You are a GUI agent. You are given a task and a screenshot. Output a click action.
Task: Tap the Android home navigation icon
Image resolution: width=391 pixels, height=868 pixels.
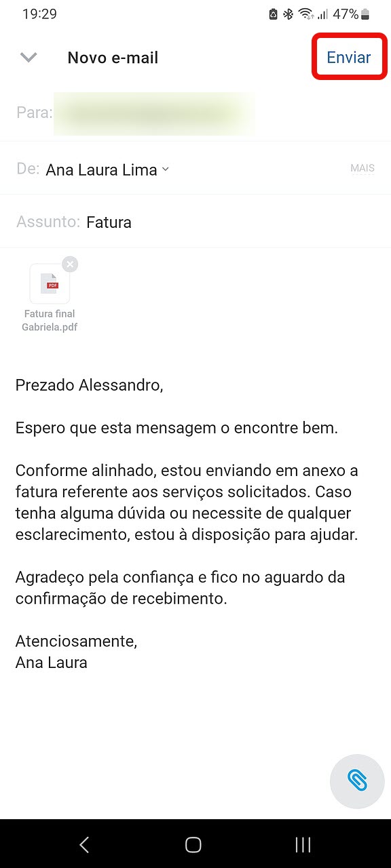pos(193,844)
